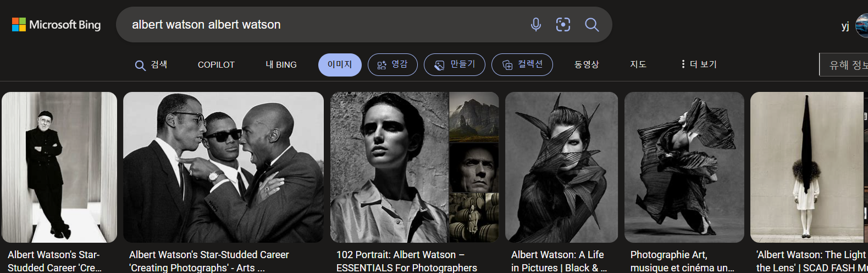The image size is (868, 273).
Task: Click the magnifier search submit icon
Action: point(591,24)
